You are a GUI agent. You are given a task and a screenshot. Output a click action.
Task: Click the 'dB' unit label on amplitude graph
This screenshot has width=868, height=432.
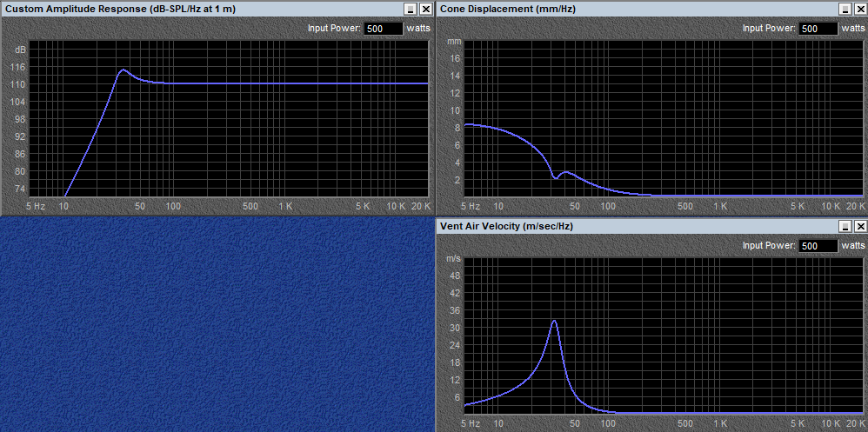[20, 50]
